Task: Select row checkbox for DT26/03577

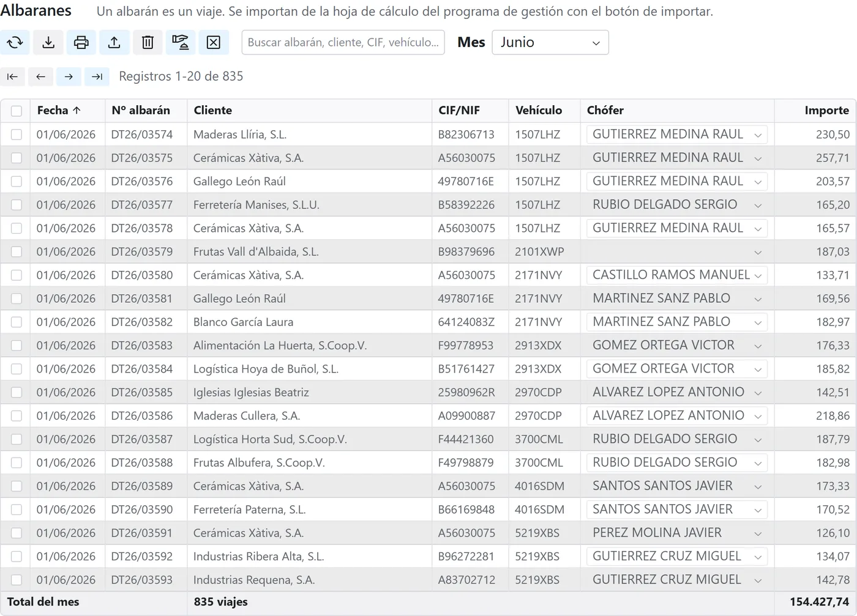Action: point(17,205)
